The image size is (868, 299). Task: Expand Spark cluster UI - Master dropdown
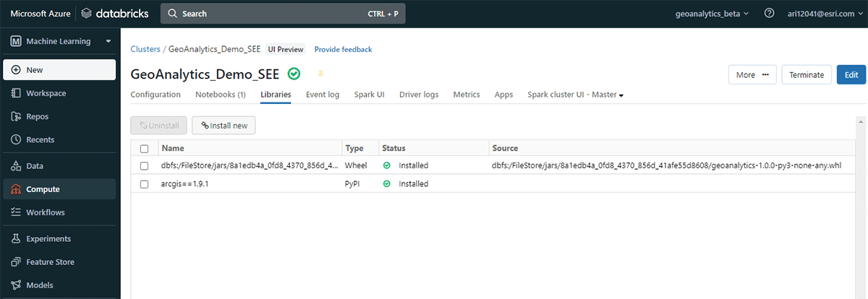(x=576, y=95)
